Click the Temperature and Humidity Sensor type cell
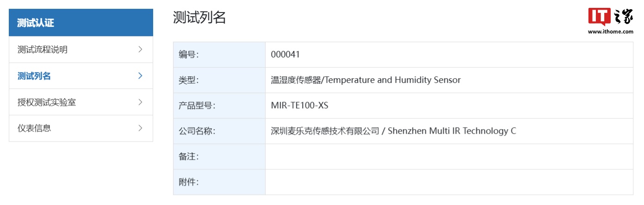The height and width of the screenshot is (205, 644). 365,80
